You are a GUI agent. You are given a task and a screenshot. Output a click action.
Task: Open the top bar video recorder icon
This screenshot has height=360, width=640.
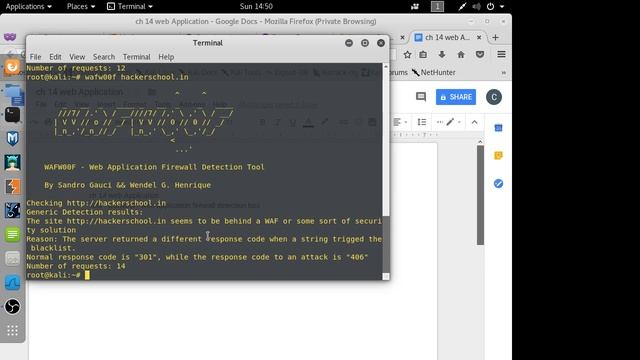point(415,7)
